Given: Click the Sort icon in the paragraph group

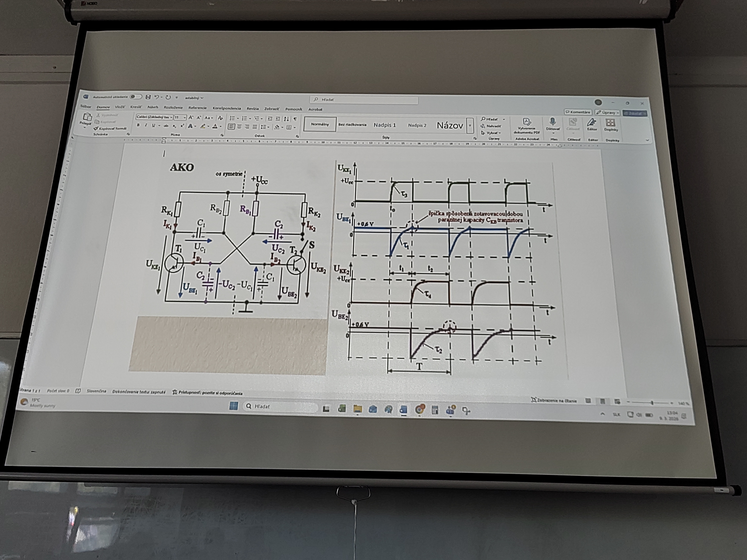Looking at the screenshot, I should [286, 119].
